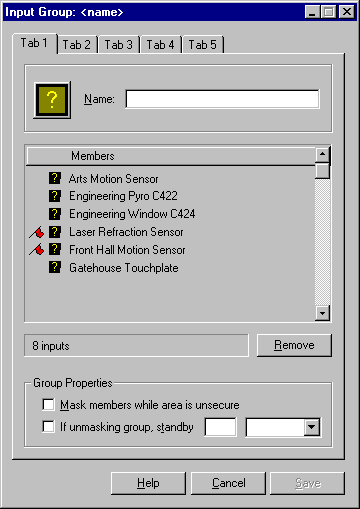The height and width of the screenshot is (509, 360).
Task: Click the red flag beside Laser Refraction Sensor
Action: (37, 232)
